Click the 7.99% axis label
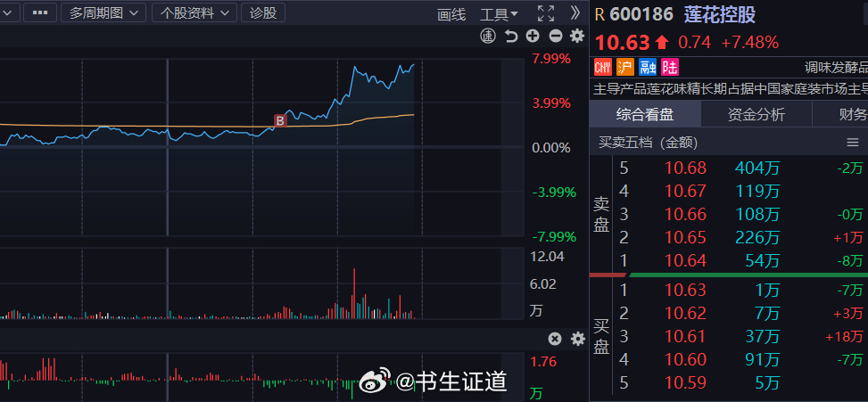The height and width of the screenshot is (402, 868). 550,59
